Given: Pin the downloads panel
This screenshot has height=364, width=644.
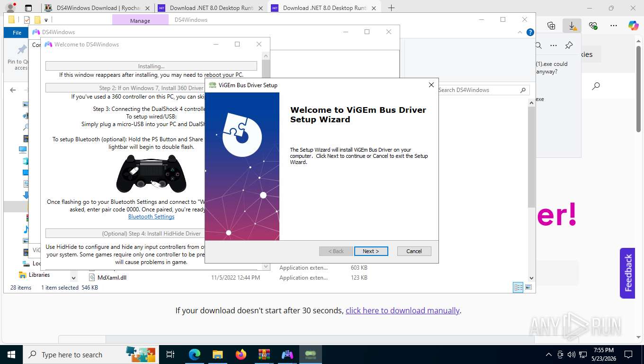Looking at the screenshot, I should pos(569,45).
